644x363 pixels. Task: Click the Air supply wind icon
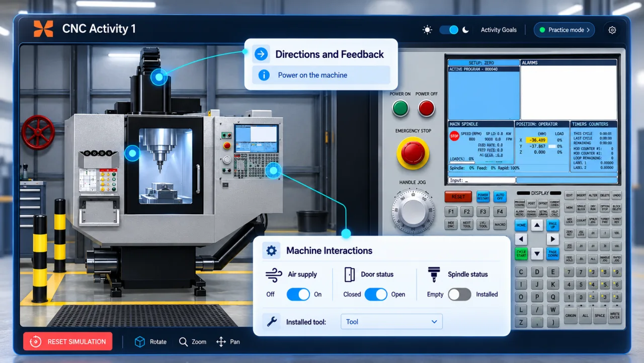tap(274, 275)
